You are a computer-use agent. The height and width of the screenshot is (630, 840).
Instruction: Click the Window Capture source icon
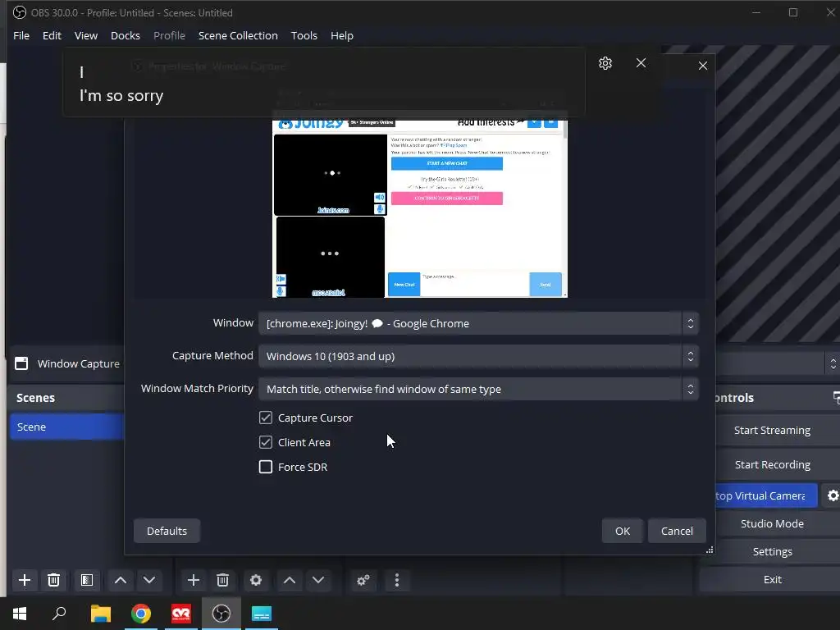coord(21,363)
